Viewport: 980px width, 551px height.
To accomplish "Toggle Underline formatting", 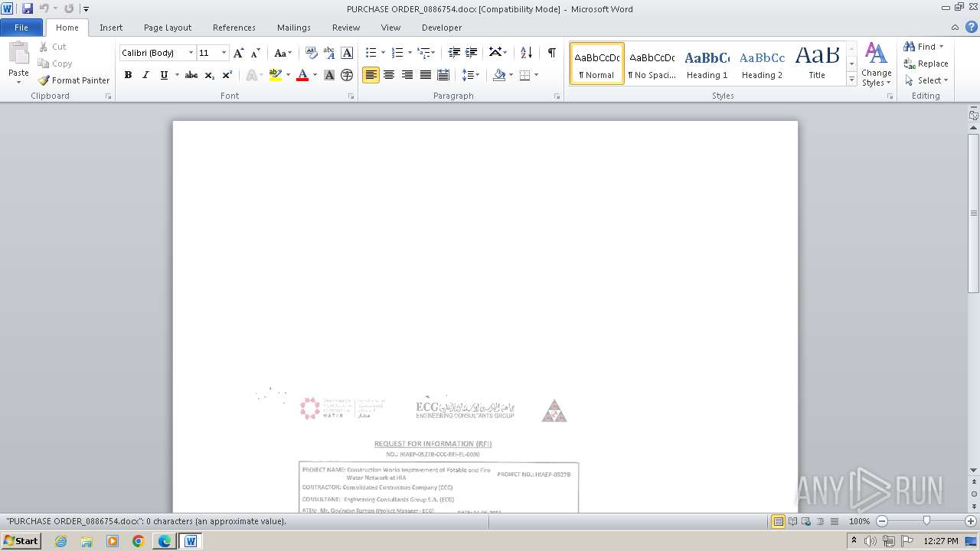I will click(x=164, y=75).
